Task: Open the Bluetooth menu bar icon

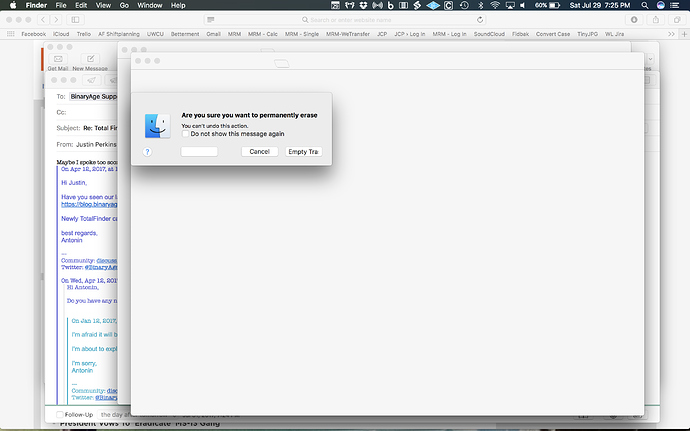Action: [x=481, y=5]
